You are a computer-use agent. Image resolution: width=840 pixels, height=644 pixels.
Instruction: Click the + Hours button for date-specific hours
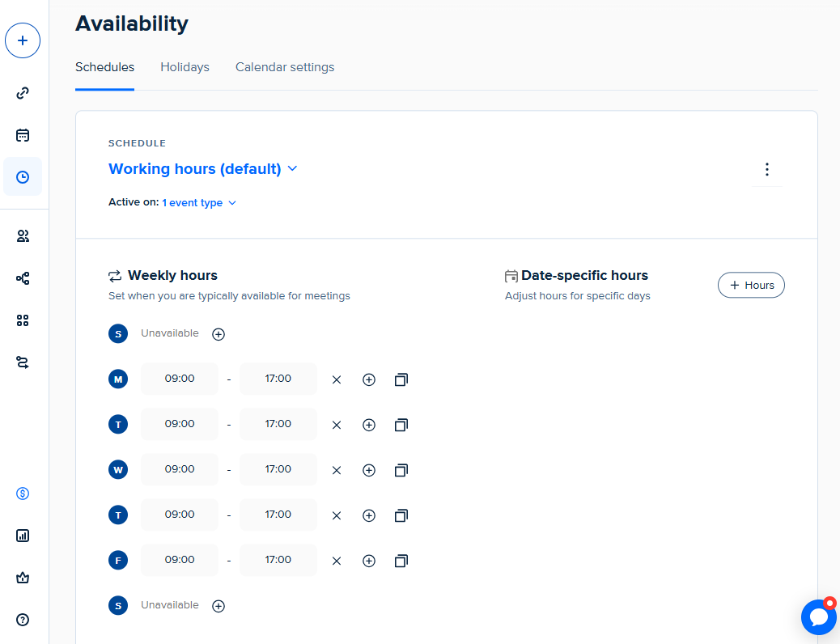751,285
